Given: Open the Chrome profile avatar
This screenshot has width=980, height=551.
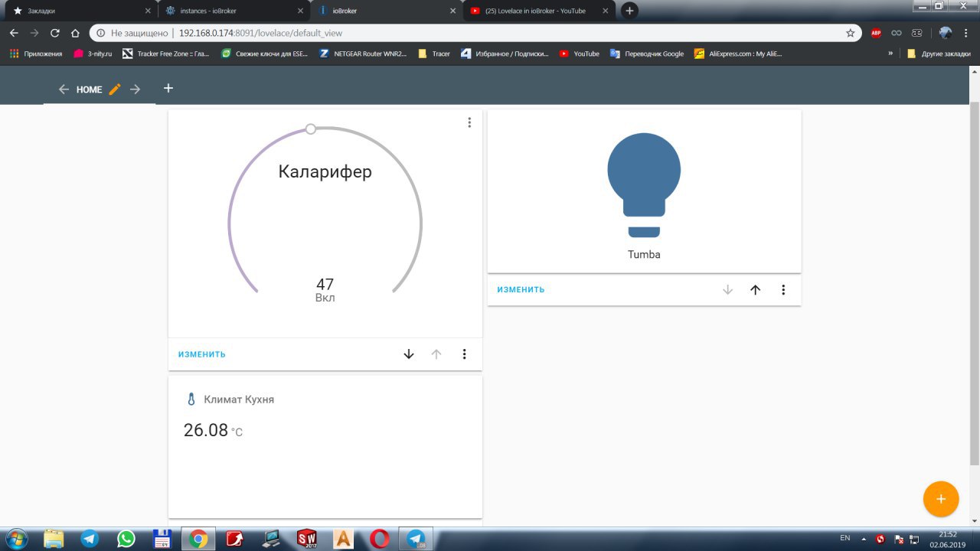Looking at the screenshot, I should [946, 33].
